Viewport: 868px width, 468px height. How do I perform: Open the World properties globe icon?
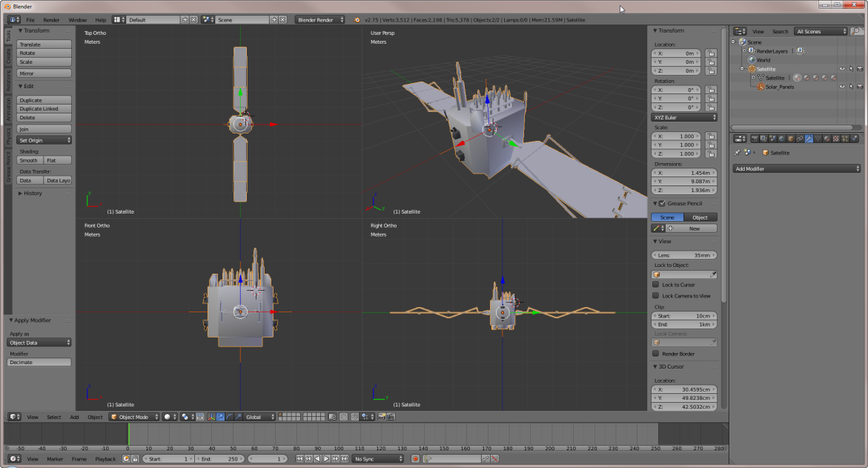coord(781,139)
